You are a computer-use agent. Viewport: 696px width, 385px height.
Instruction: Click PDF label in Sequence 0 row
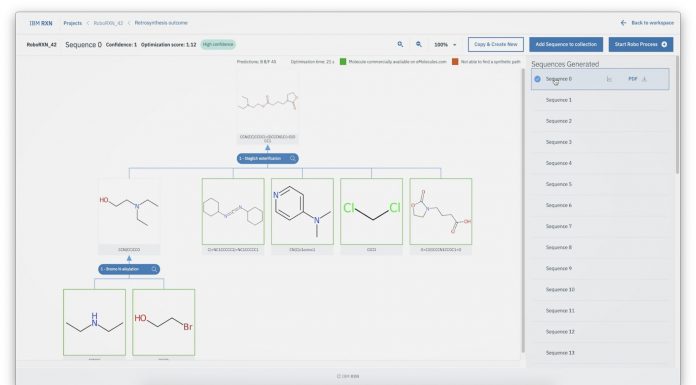633,79
